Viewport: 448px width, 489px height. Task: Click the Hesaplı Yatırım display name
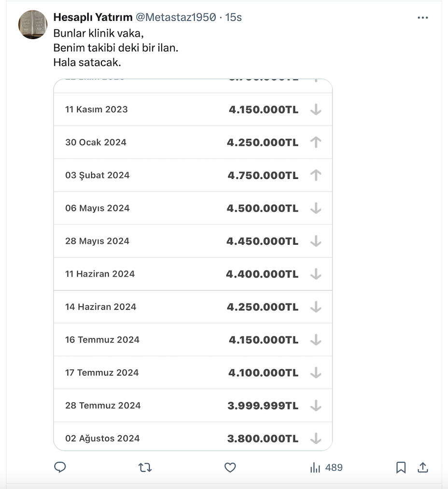[93, 17]
